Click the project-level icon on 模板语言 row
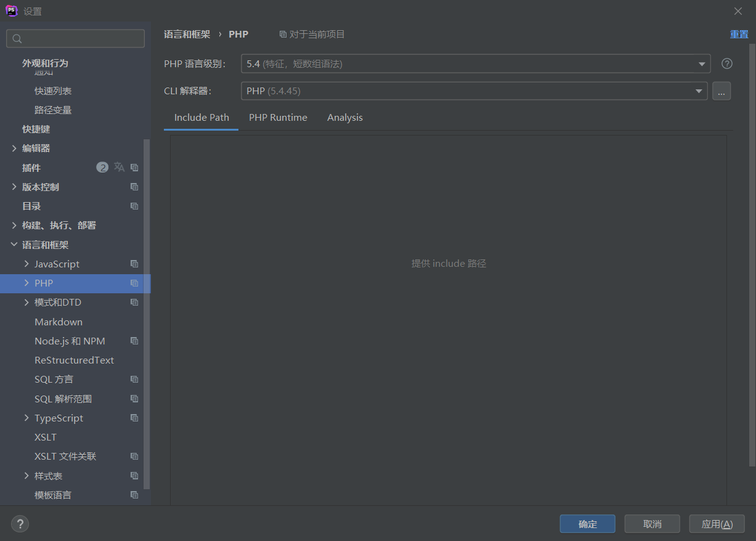The height and width of the screenshot is (541, 756). coord(134,495)
